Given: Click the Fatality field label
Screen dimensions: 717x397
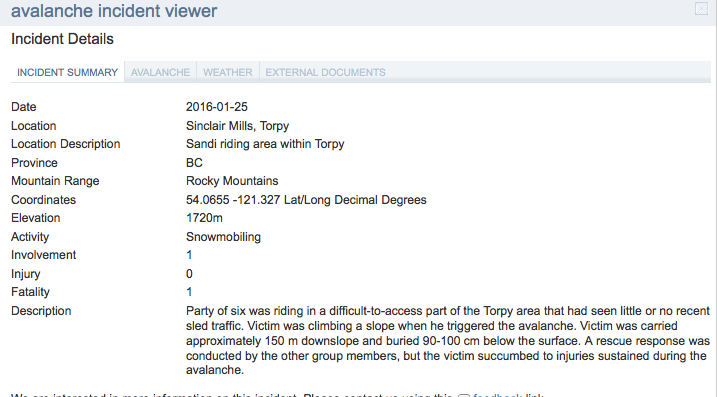Looking at the screenshot, I should pos(30,292).
